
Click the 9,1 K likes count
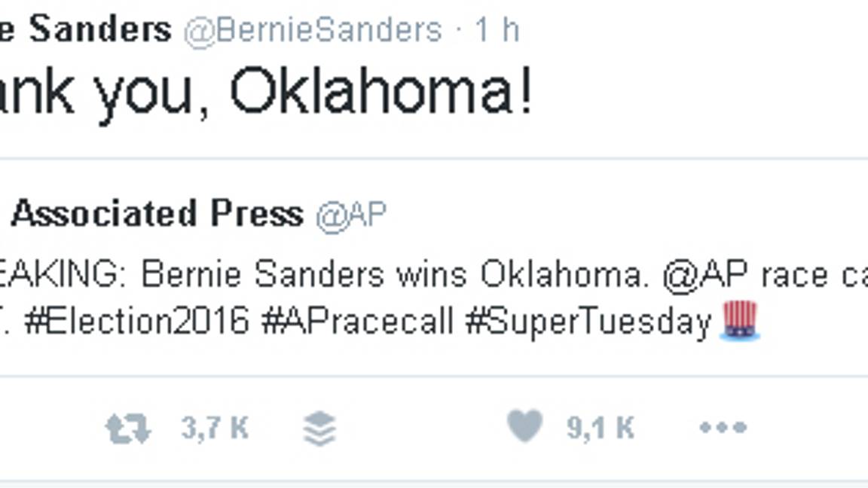tap(601, 428)
